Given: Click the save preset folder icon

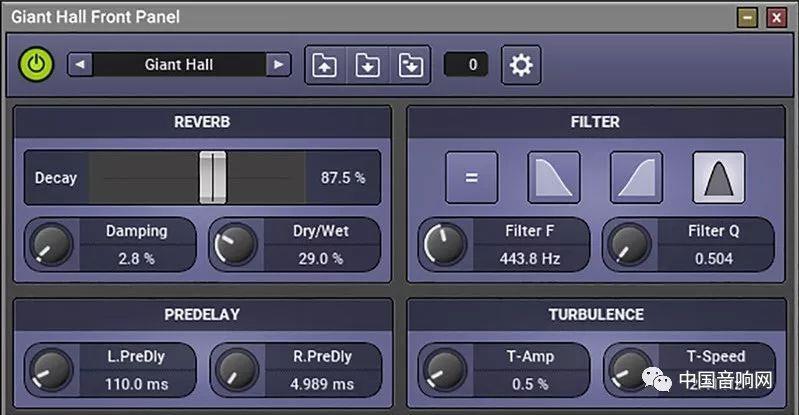Looking at the screenshot, I should 367,66.
